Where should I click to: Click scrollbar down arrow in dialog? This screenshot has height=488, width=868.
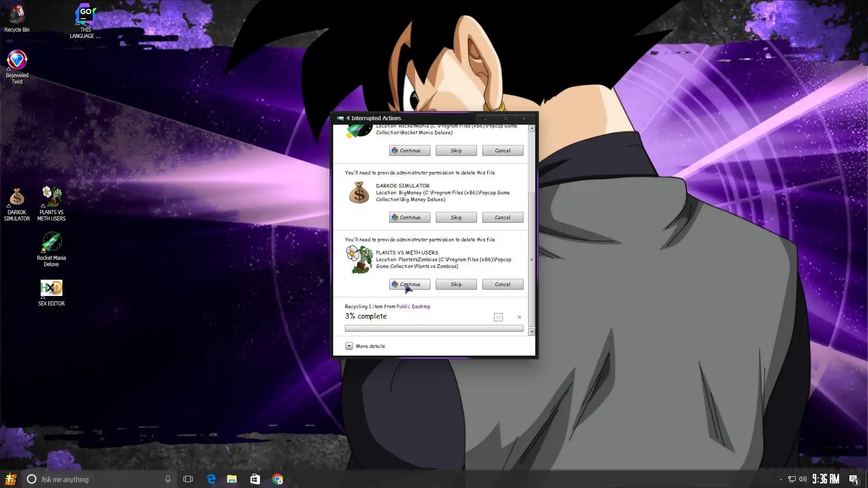[x=532, y=332]
